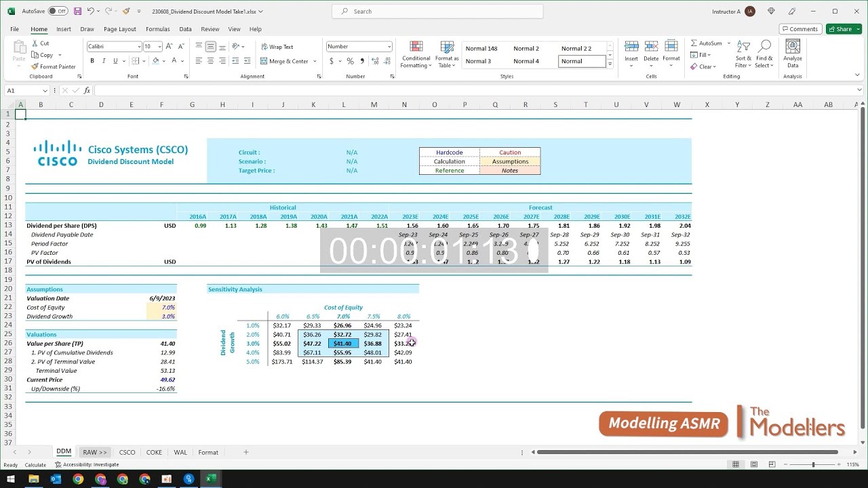Image resolution: width=868 pixels, height=488 pixels.
Task: Apply the Normal 148 cell style
Action: point(481,49)
